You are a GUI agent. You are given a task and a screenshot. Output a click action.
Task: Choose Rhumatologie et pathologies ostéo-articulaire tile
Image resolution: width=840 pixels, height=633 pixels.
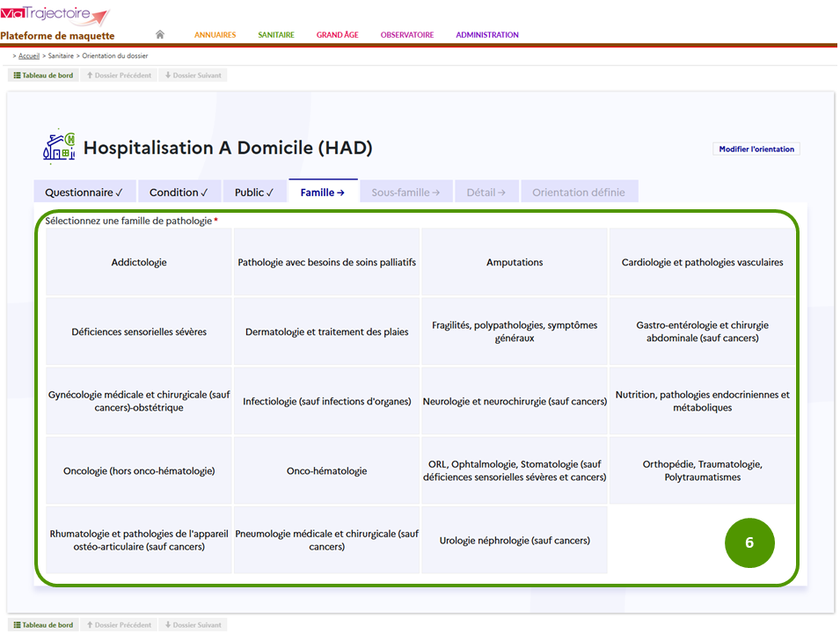tap(139, 541)
